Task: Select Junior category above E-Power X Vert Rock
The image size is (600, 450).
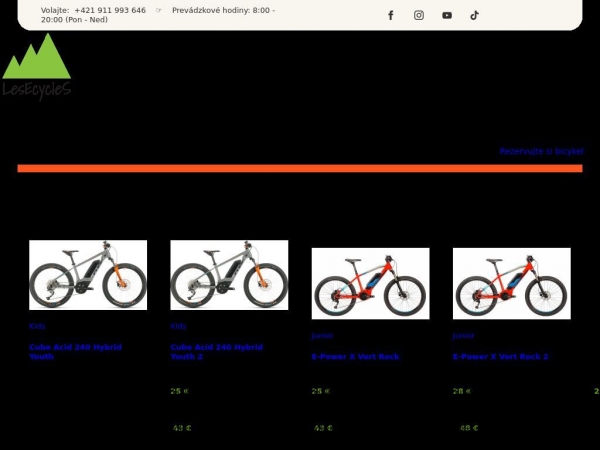Action: click(x=322, y=336)
